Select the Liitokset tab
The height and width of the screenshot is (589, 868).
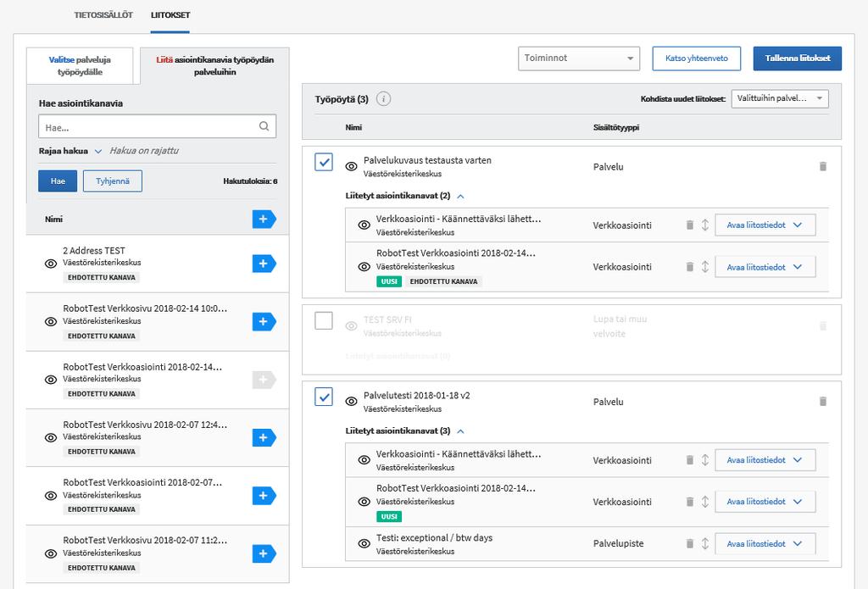[x=170, y=15]
